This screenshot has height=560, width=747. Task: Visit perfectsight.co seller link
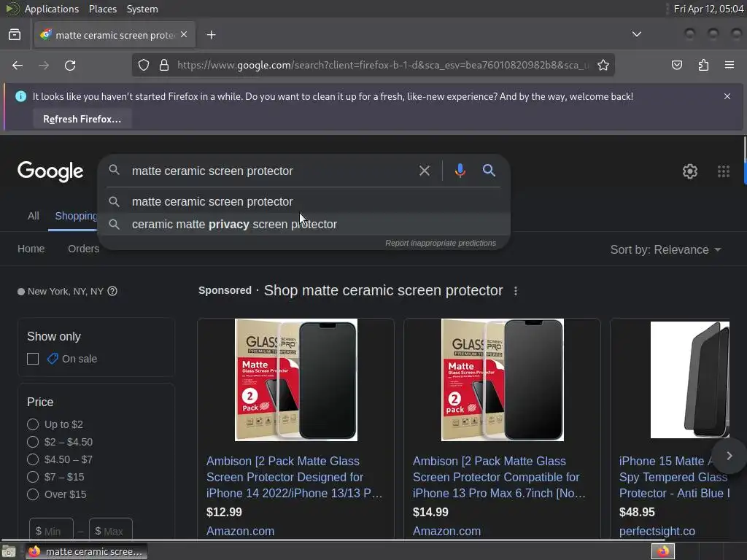click(x=657, y=531)
